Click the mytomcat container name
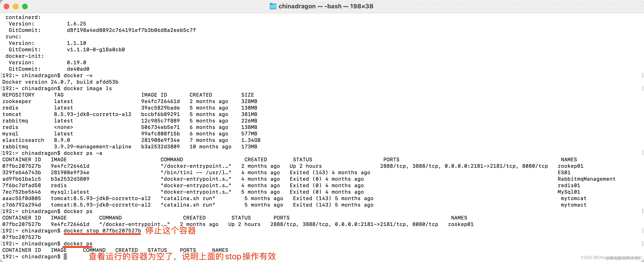The height and width of the screenshot is (262, 644). coord(573,199)
